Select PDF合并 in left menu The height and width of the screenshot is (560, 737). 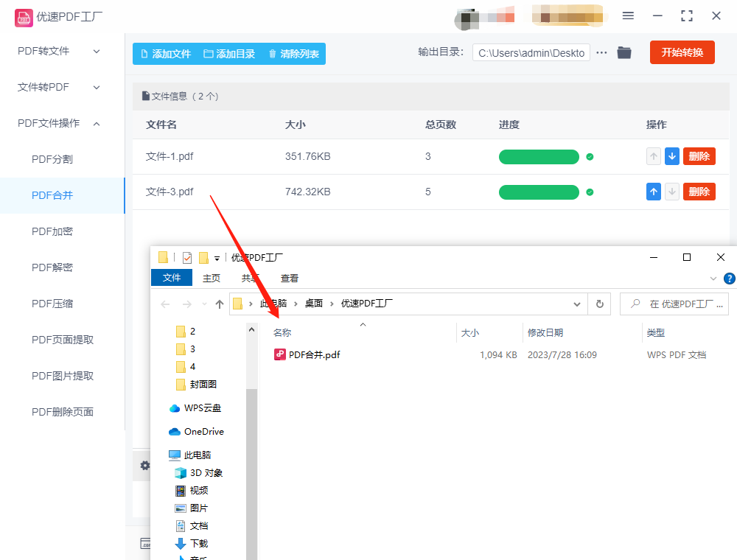52,195
